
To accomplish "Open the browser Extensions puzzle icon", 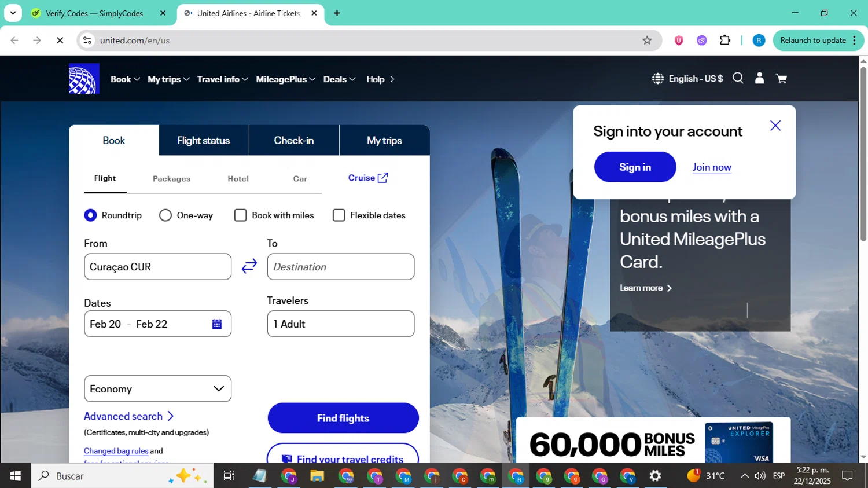I will point(724,41).
